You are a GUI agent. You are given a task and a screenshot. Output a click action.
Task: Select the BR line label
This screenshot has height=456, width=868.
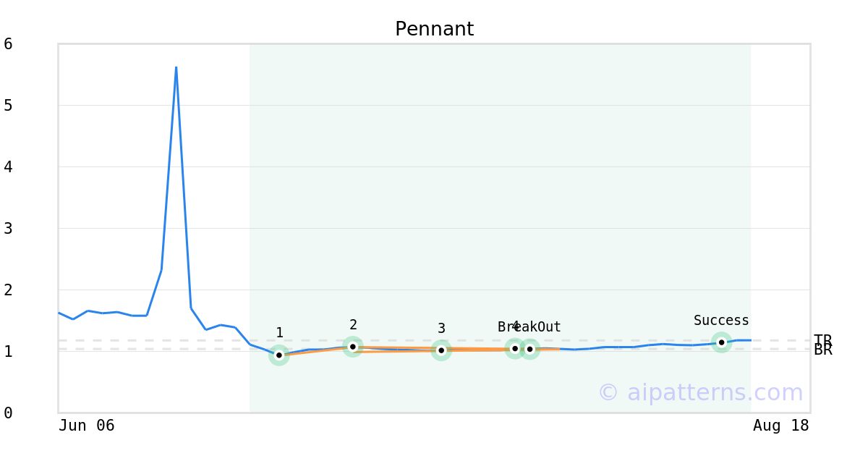click(x=822, y=350)
